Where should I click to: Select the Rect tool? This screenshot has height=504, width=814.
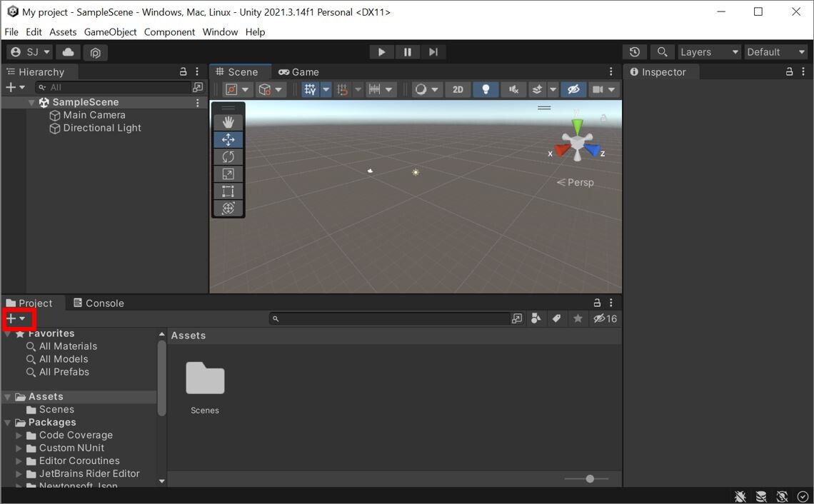(x=228, y=191)
